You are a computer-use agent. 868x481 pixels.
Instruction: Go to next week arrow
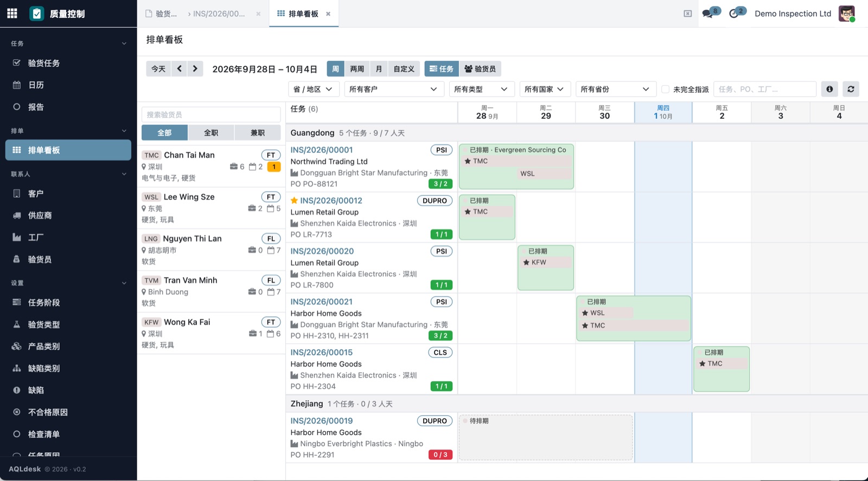[x=195, y=69]
